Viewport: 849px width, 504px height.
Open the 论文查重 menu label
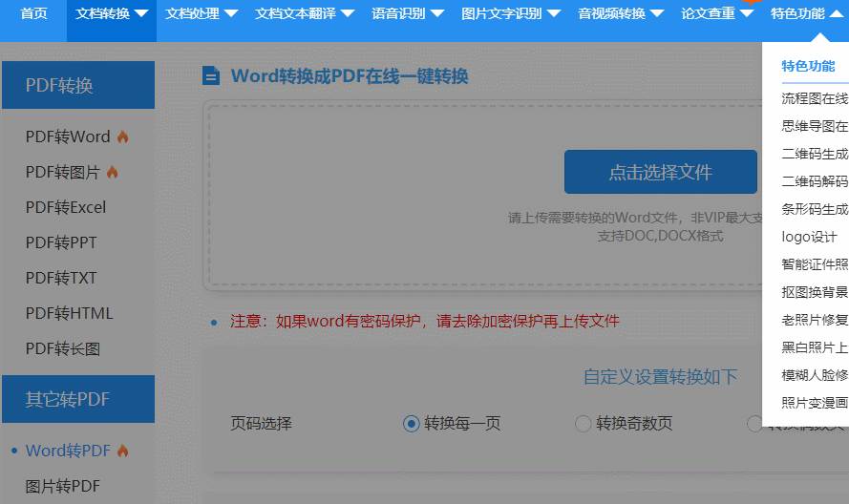point(709,13)
